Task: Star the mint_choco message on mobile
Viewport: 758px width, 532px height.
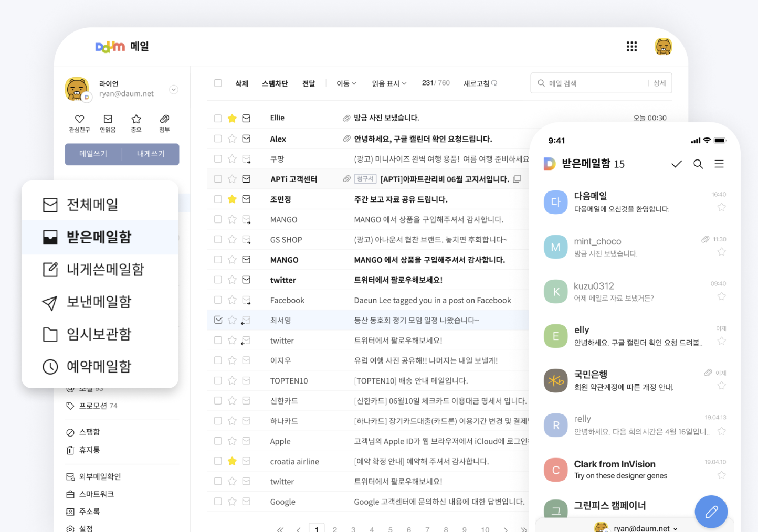Action: point(722,252)
